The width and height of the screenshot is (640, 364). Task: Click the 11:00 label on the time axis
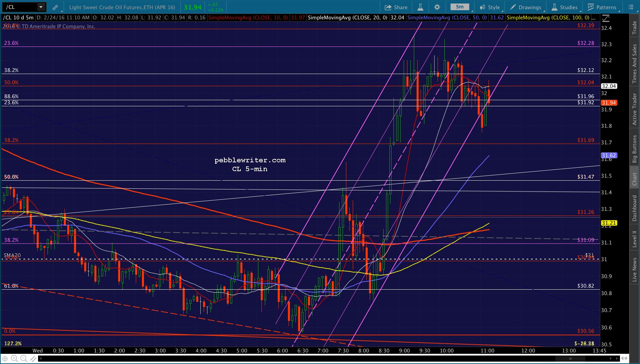(487, 351)
